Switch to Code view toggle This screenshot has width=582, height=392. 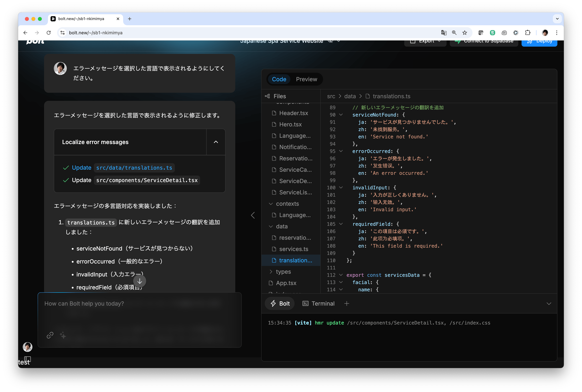279,79
